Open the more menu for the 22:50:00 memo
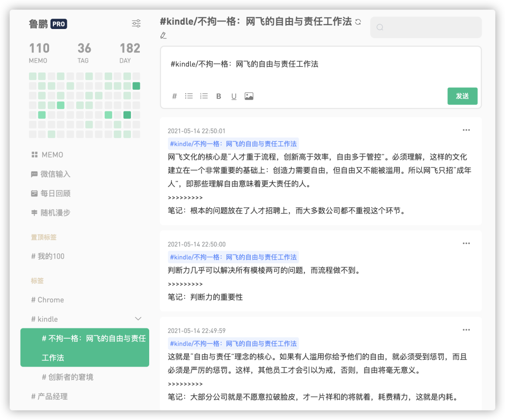 466,244
